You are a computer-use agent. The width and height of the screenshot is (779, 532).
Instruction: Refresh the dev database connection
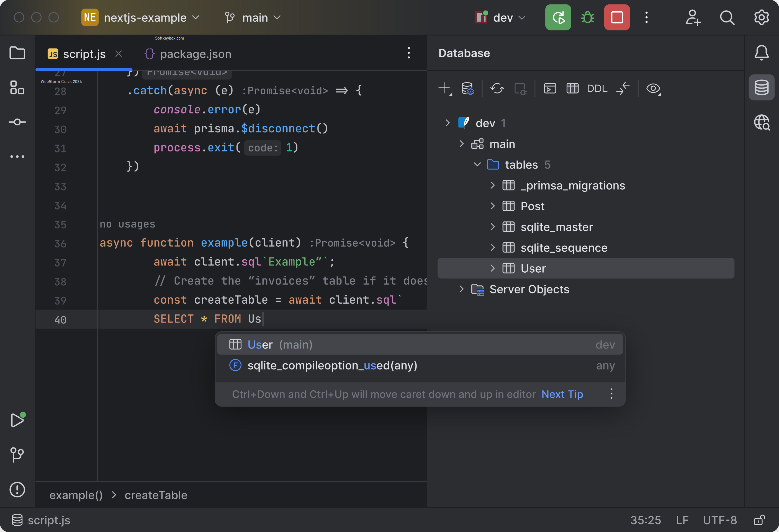(497, 89)
